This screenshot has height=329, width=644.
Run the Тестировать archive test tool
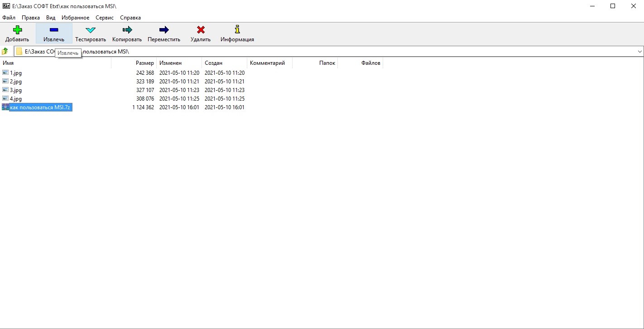pyautogui.click(x=91, y=30)
